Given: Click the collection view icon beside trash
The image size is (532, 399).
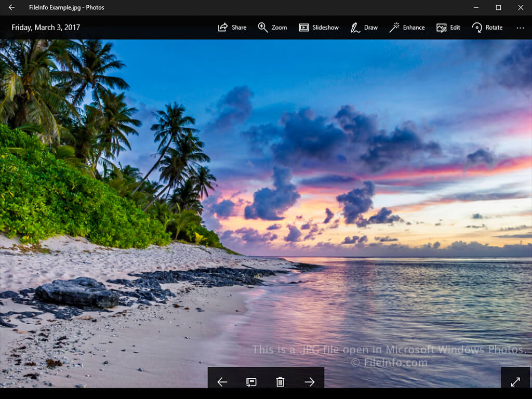Looking at the screenshot, I should [x=251, y=382].
